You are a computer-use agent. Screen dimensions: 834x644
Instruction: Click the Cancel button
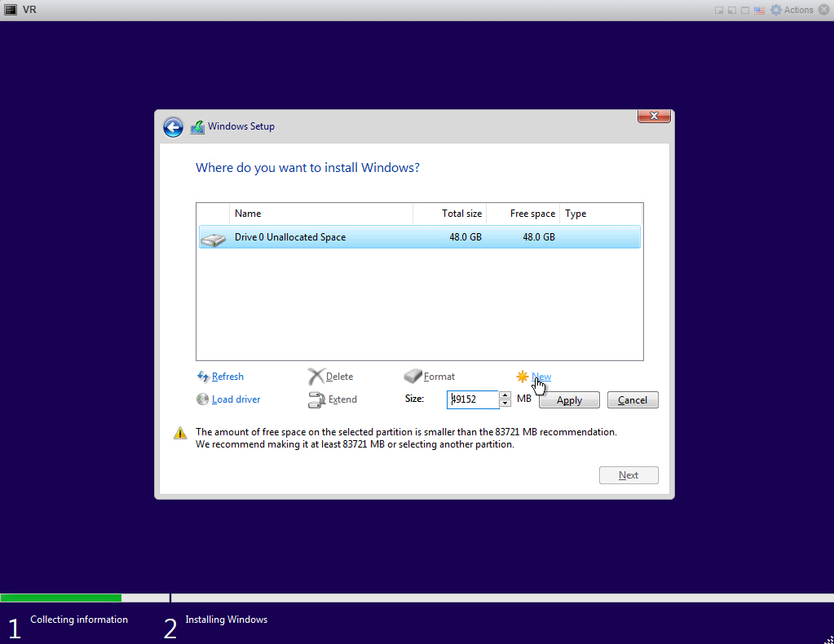click(x=633, y=400)
